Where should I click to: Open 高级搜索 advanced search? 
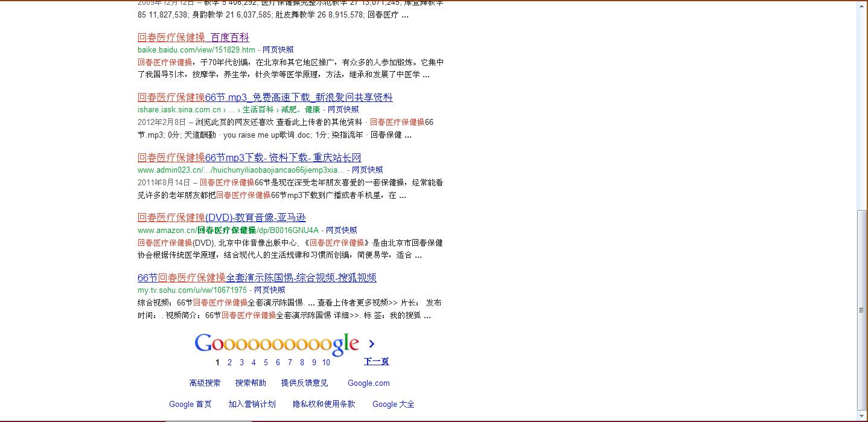click(x=205, y=383)
